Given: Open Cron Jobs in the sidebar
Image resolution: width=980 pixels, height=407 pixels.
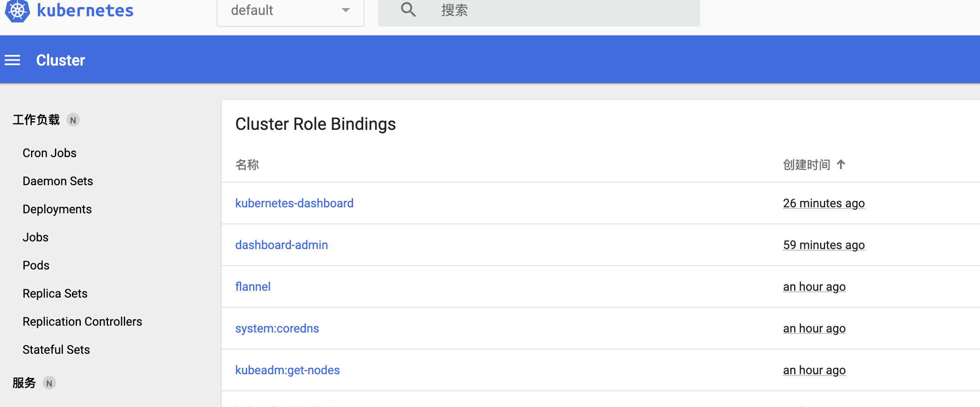Looking at the screenshot, I should coord(49,153).
